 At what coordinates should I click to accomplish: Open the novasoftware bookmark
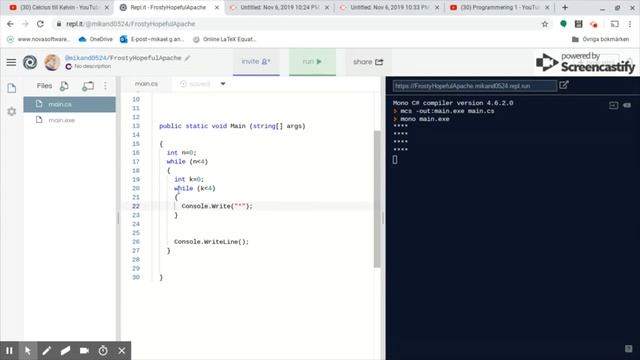[x=39, y=39]
